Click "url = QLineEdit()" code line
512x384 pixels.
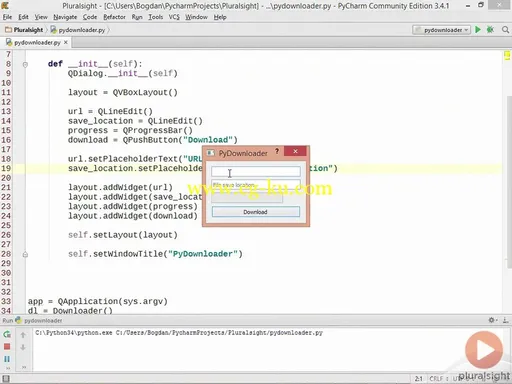point(110,111)
